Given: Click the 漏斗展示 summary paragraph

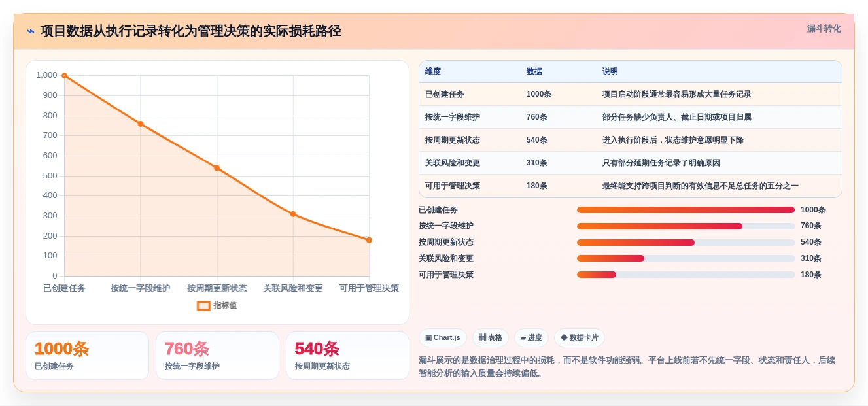Looking at the screenshot, I should coord(627,367).
